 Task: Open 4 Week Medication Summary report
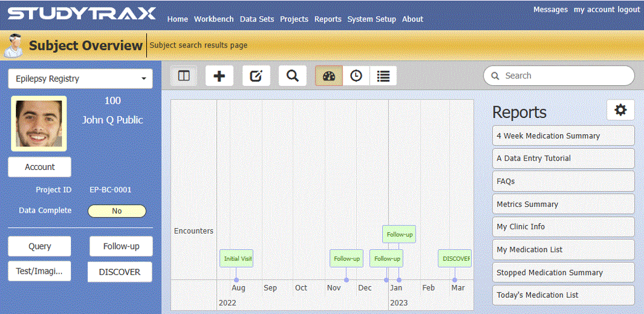[563, 135]
